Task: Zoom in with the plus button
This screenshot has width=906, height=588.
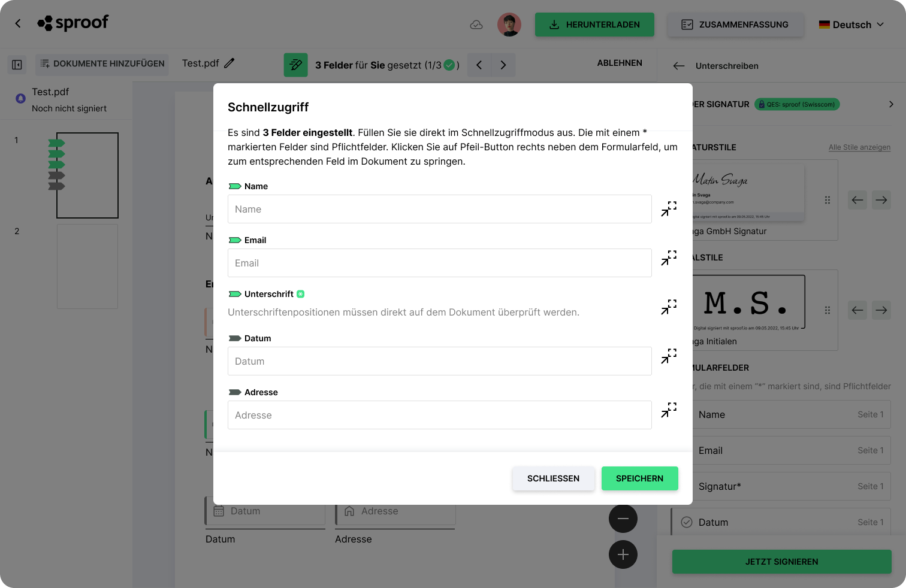Action: [x=623, y=554]
